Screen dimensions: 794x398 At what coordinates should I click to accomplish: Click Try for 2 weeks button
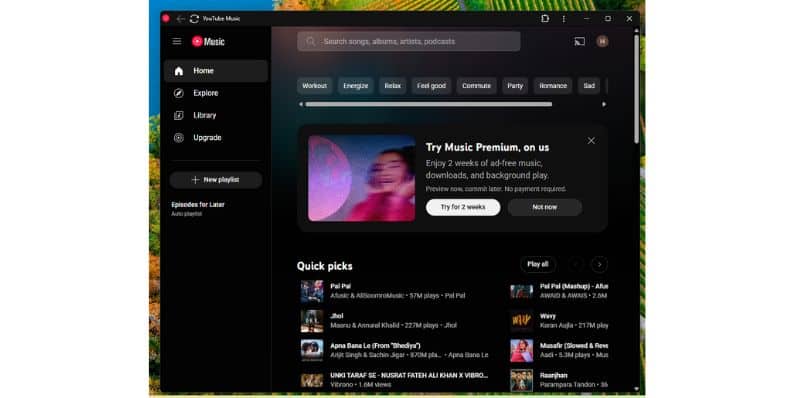(463, 207)
